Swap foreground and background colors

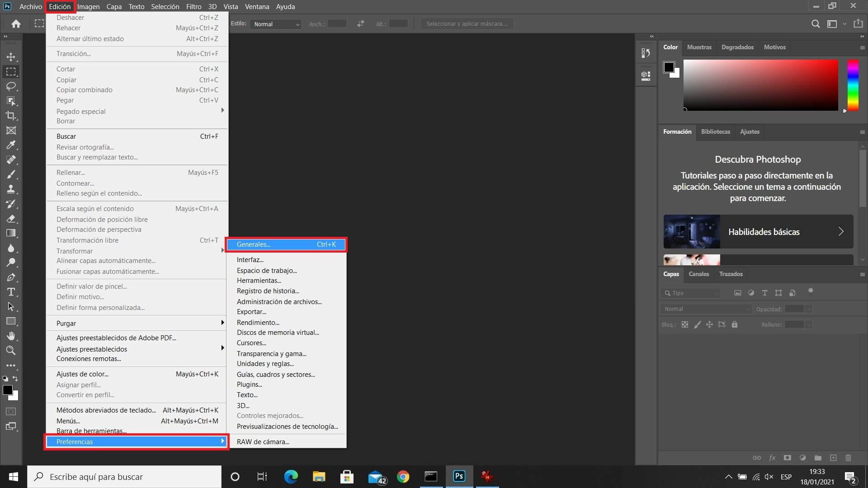[x=15, y=379]
